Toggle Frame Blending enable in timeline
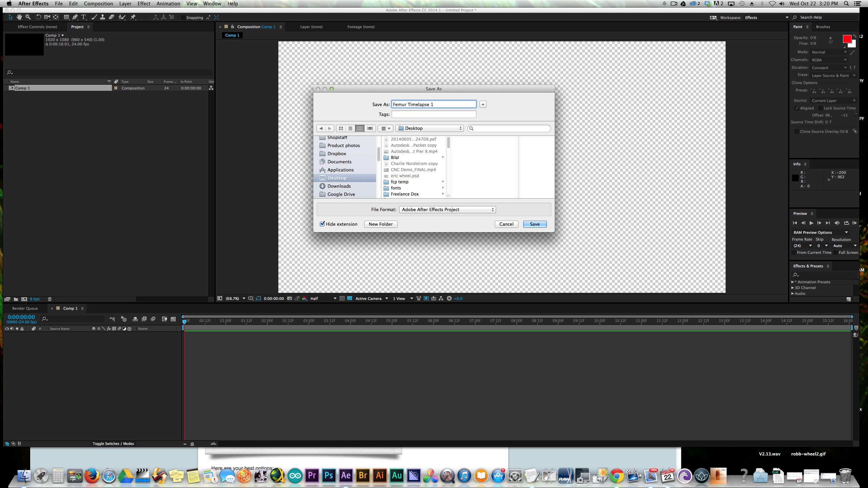The image size is (868, 488). click(x=144, y=319)
